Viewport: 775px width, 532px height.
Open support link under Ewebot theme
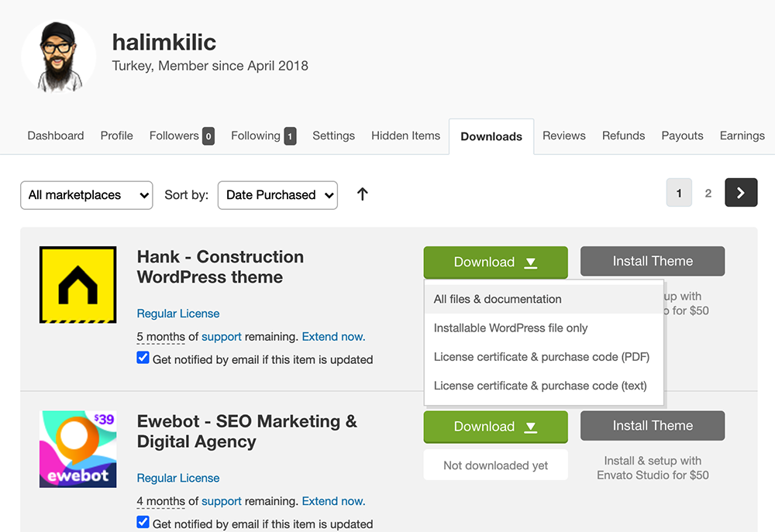(222, 502)
